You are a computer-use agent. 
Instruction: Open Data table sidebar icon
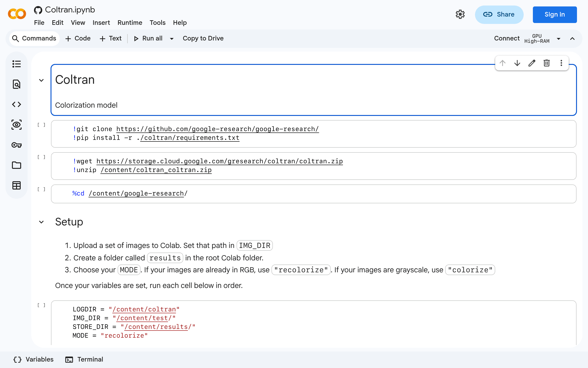[17, 185]
